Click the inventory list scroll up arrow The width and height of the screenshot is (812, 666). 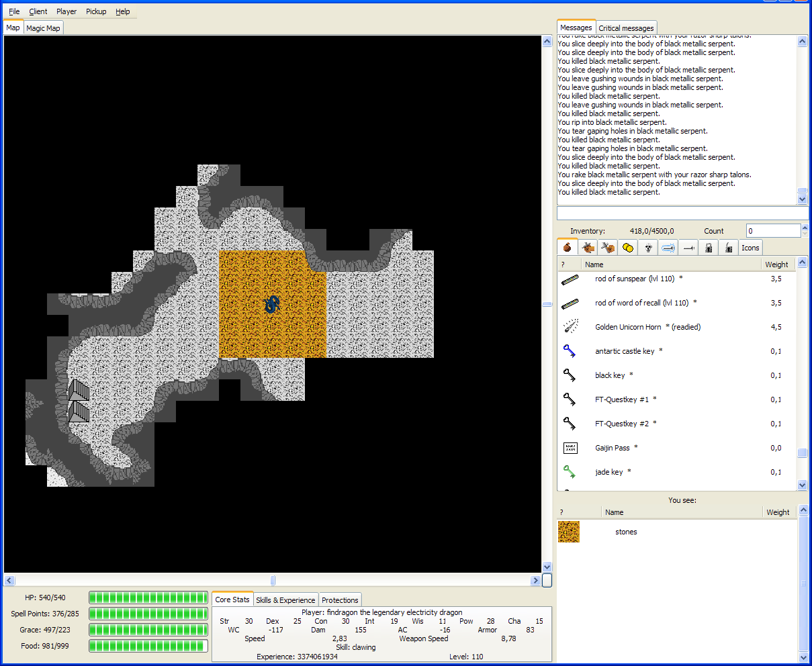point(803,264)
